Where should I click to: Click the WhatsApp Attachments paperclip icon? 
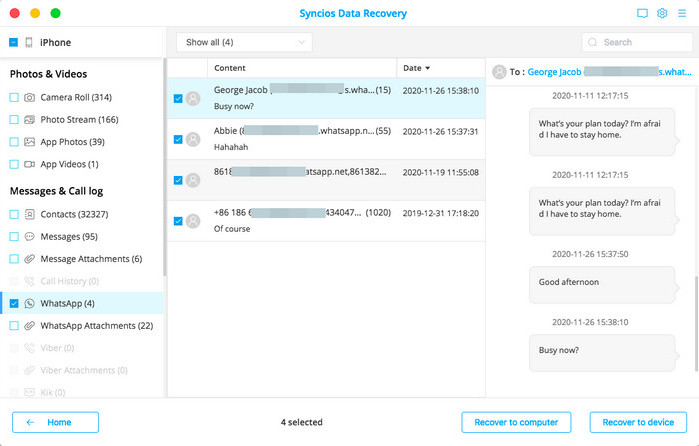[x=29, y=326]
